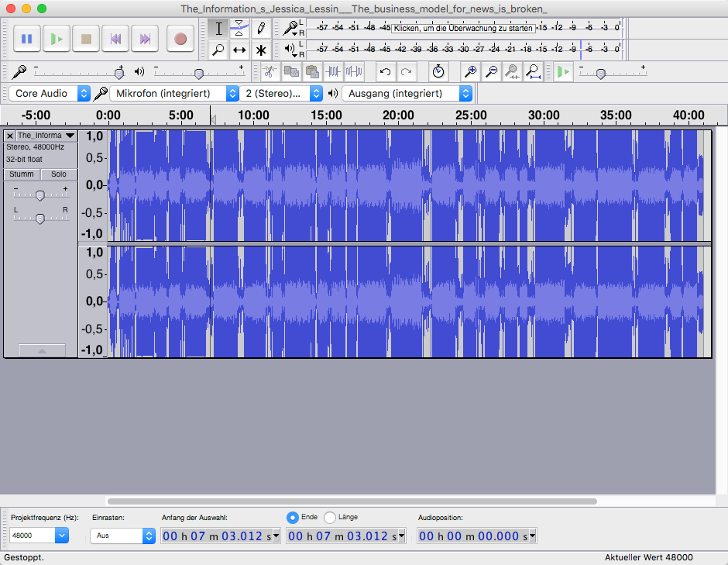
Task: Click the Audioposition time field
Action: pos(477,536)
